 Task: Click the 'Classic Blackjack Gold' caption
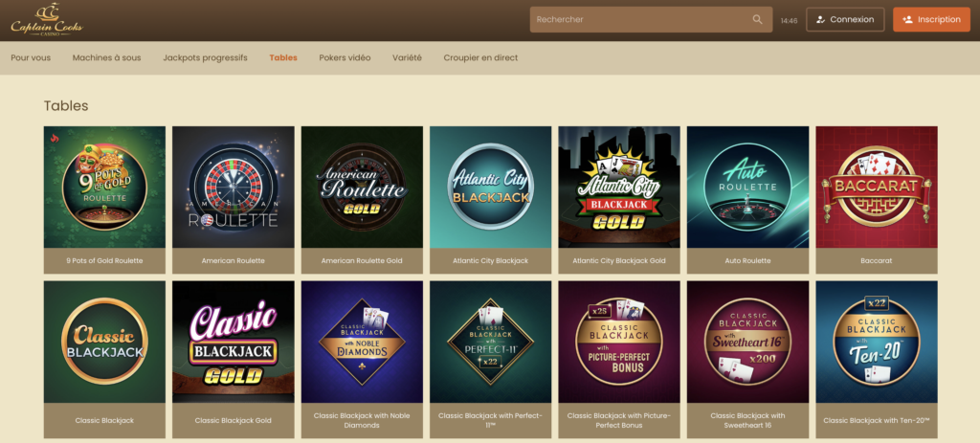pos(234,420)
